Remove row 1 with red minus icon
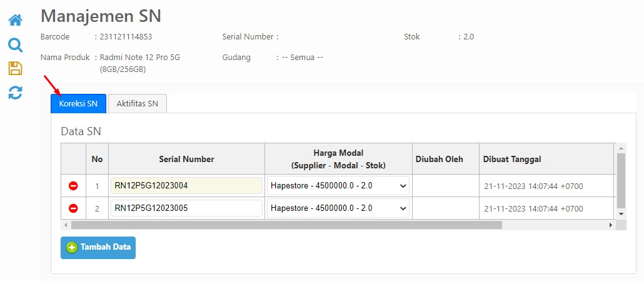This screenshot has height=281, width=644. click(x=73, y=186)
